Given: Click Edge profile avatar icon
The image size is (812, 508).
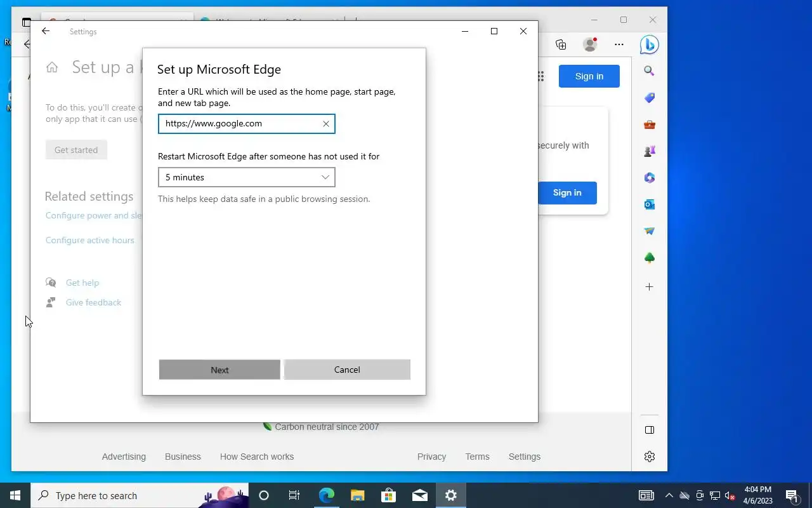Looking at the screenshot, I should click(590, 44).
